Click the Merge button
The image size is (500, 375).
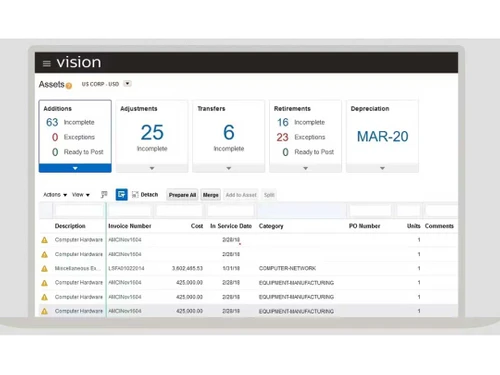point(211,195)
